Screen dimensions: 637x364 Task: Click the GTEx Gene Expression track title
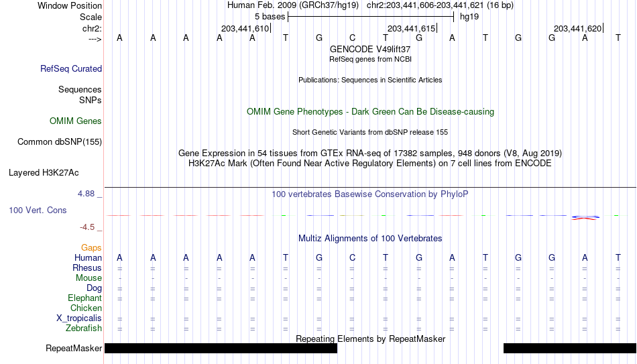pyautogui.click(x=370, y=153)
